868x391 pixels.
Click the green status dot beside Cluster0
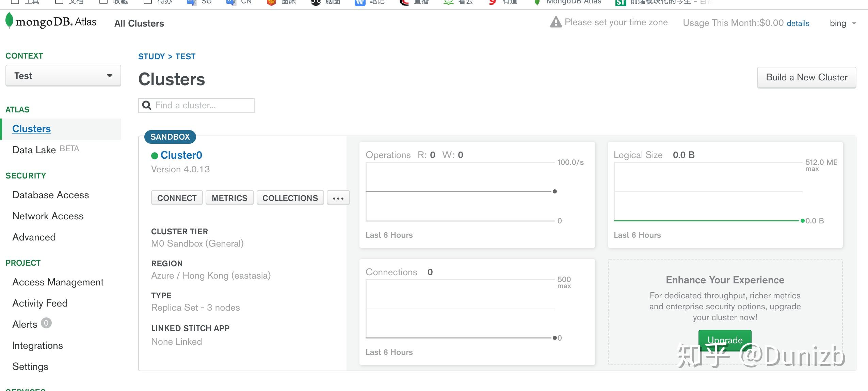(155, 156)
